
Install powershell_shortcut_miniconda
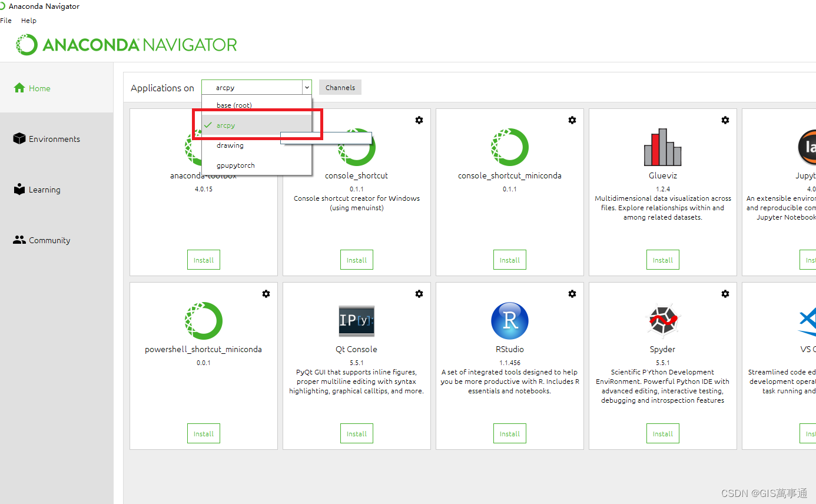[x=204, y=433]
